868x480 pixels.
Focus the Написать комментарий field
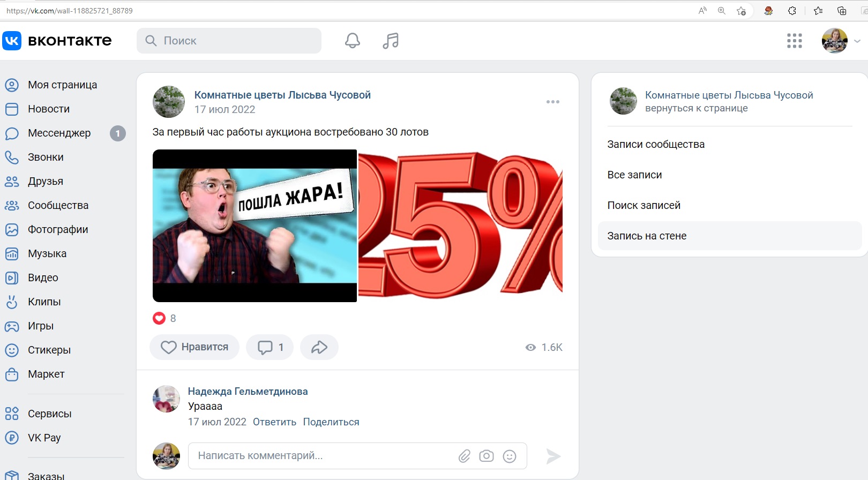[357, 456]
